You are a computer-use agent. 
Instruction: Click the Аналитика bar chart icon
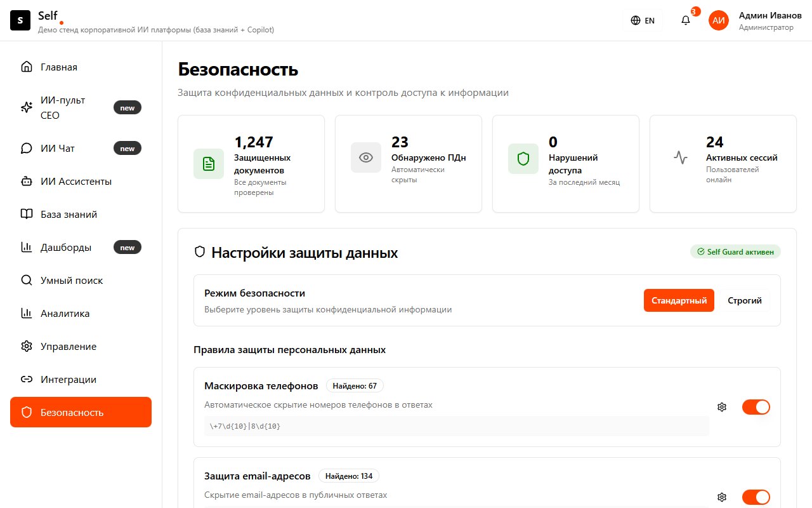click(27, 313)
